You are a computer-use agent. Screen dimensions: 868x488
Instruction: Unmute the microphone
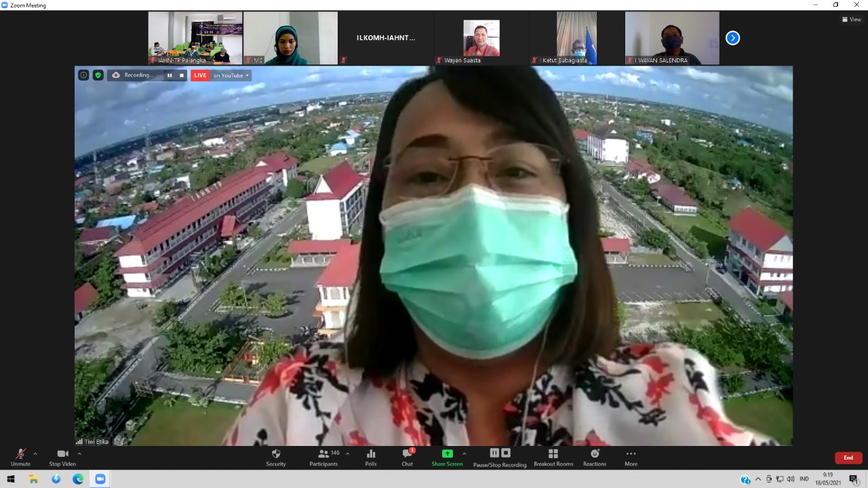(x=20, y=457)
